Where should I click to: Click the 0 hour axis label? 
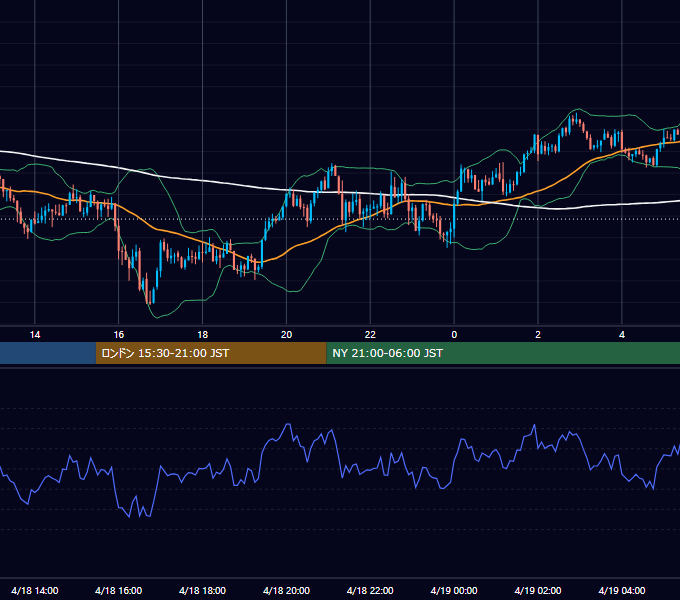tap(454, 335)
